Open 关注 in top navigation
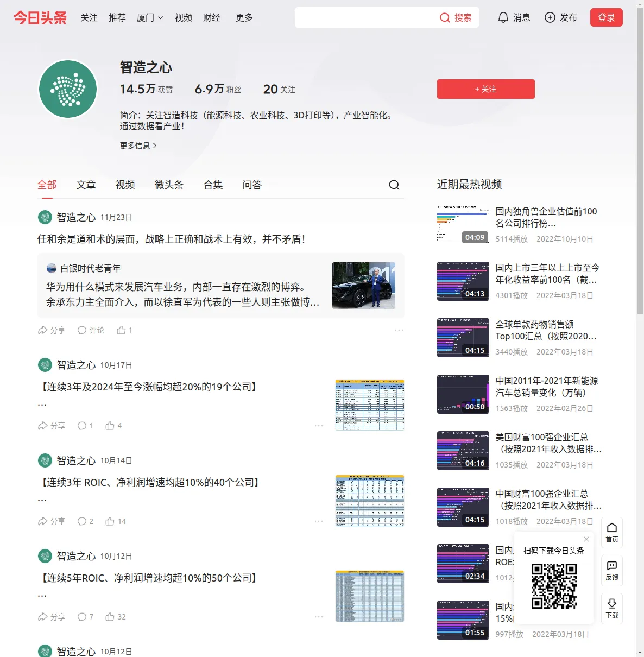Viewport: 644px width, 657px height. (89, 17)
